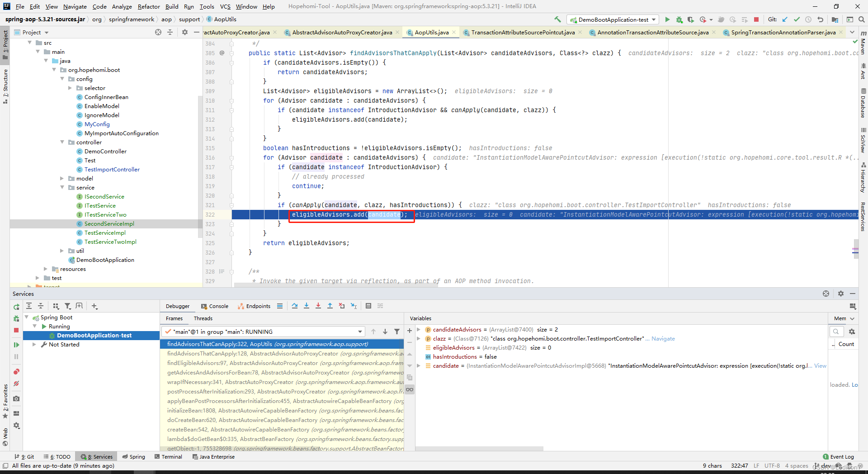
Task: Toggle the Structure tool window side button
Action: tap(5, 86)
